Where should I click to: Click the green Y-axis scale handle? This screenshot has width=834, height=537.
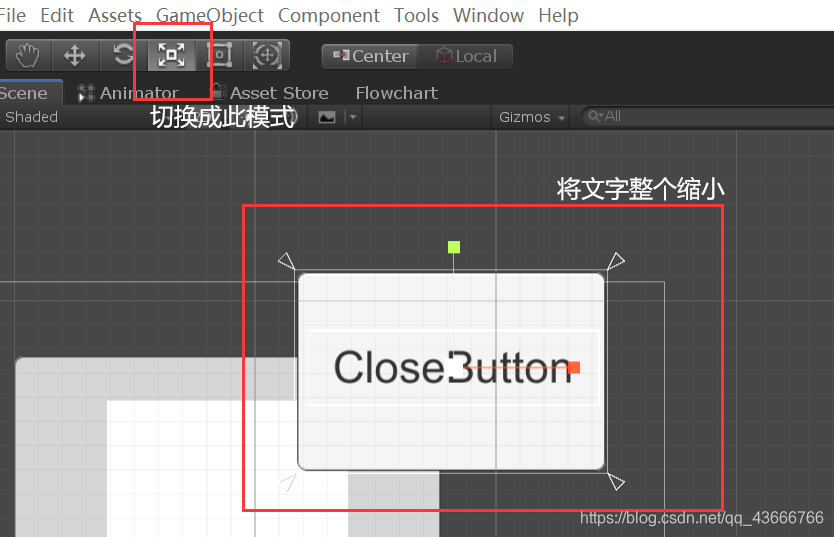coord(454,247)
